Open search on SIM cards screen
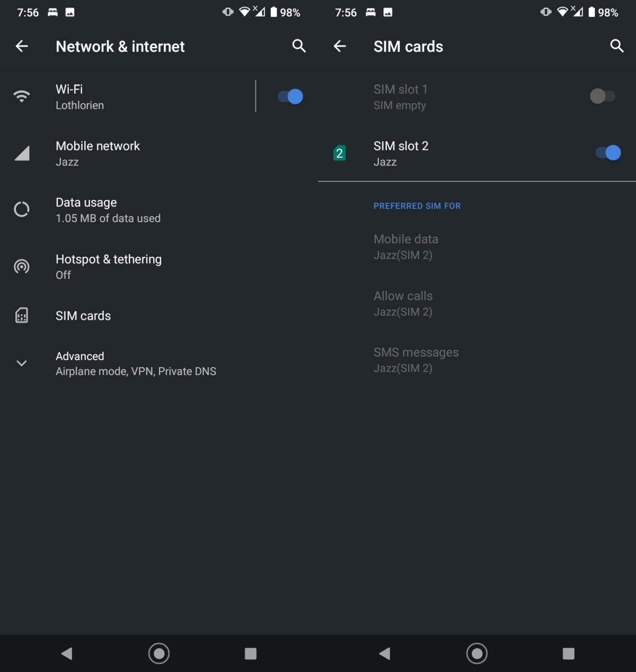 (617, 46)
